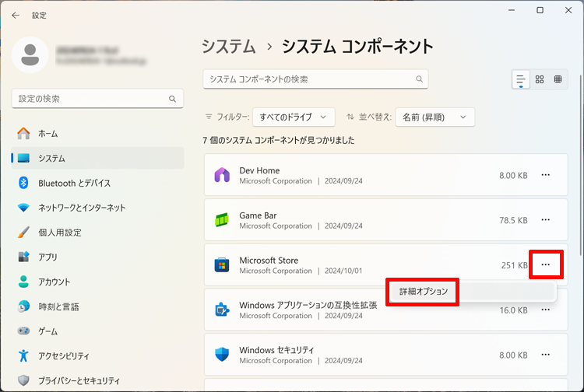Click the Windows セキュリティ shield icon
The image size is (584, 392).
click(222, 355)
